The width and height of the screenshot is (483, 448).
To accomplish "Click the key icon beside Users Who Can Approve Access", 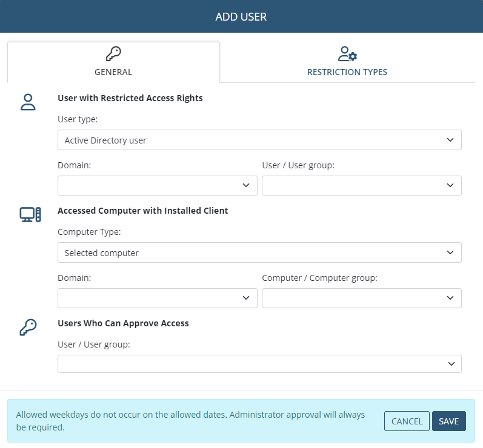I will pyautogui.click(x=28, y=327).
